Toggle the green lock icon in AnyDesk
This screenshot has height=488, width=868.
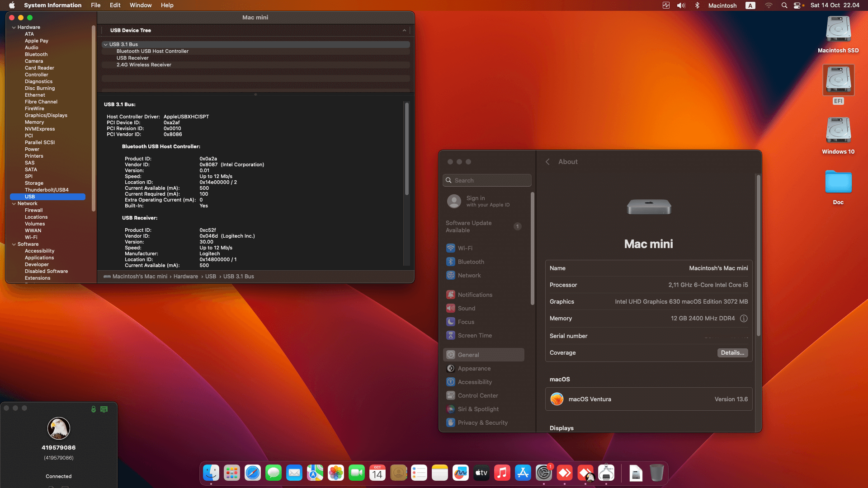click(94, 409)
